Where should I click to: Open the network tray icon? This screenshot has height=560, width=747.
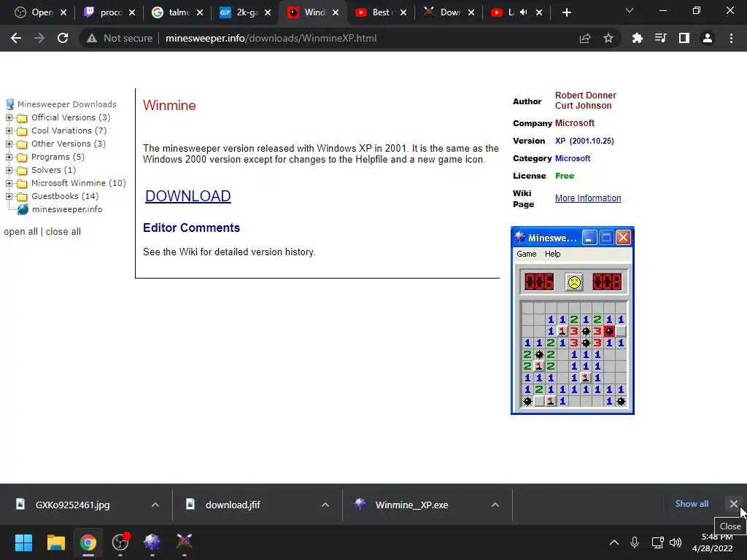657,542
